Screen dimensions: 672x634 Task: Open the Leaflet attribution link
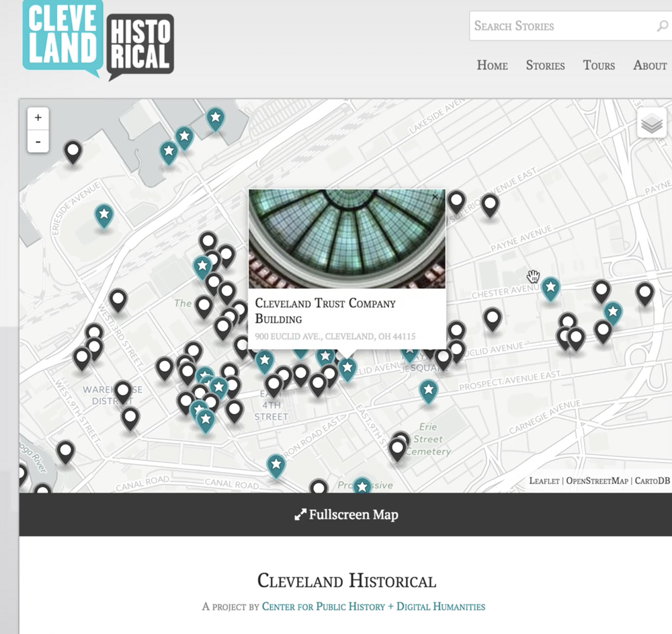(x=544, y=481)
